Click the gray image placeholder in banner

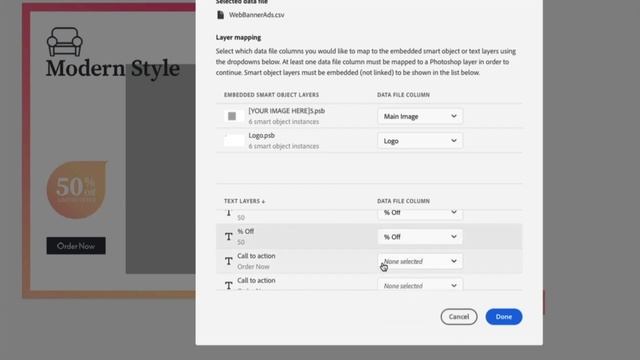tap(160, 169)
